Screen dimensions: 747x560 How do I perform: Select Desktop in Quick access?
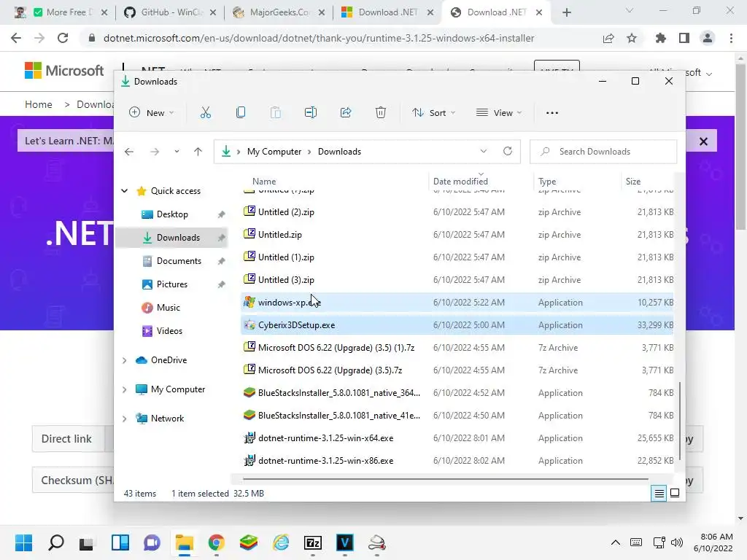172,214
